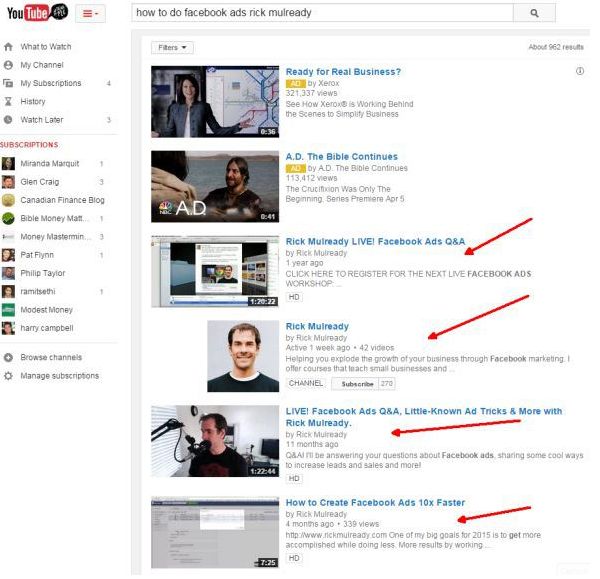Click the ad info icon
This screenshot has height=579, width=600.
click(x=580, y=71)
